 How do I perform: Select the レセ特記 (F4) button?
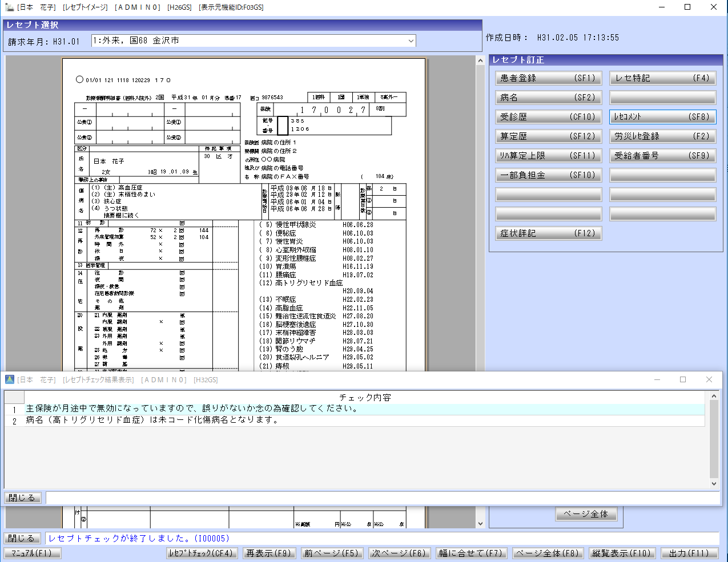click(662, 78)
